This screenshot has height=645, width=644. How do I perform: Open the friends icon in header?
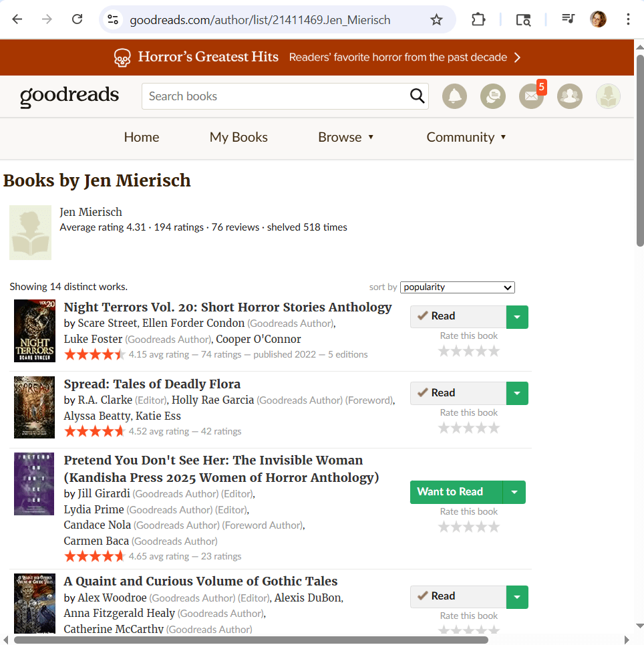[569, 96]
